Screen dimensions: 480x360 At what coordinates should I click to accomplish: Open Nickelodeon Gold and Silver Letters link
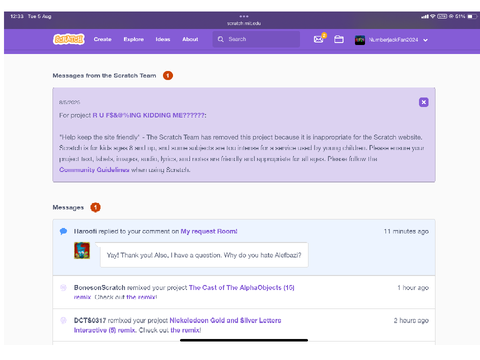pos(225,320)
